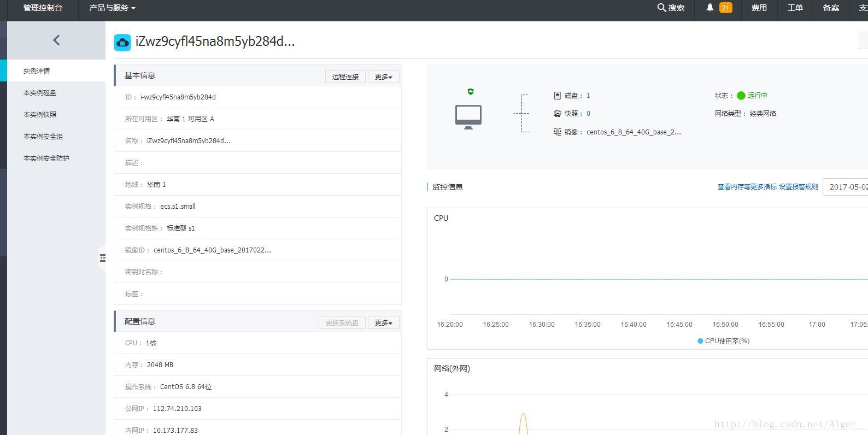Click disk count link 1
Screen dimensions: 868x435
pos(588,96)
